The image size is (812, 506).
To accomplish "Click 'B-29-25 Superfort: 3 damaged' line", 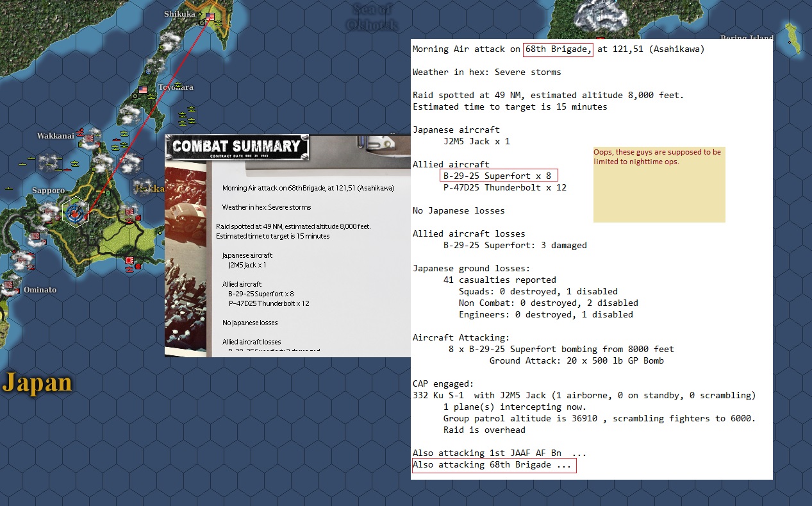I will [515, 245].
